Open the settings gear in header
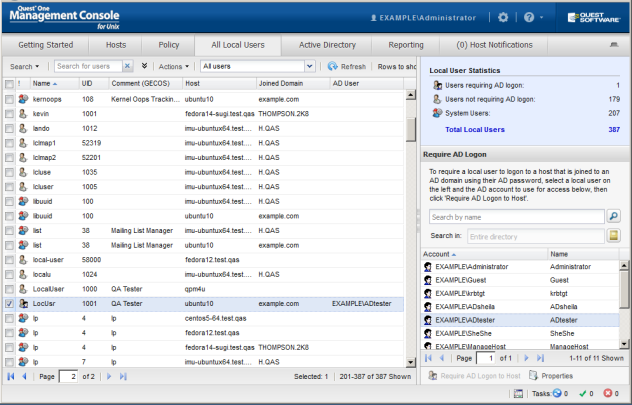The height and width of the screenshot is (405, 632). (503, 17)
